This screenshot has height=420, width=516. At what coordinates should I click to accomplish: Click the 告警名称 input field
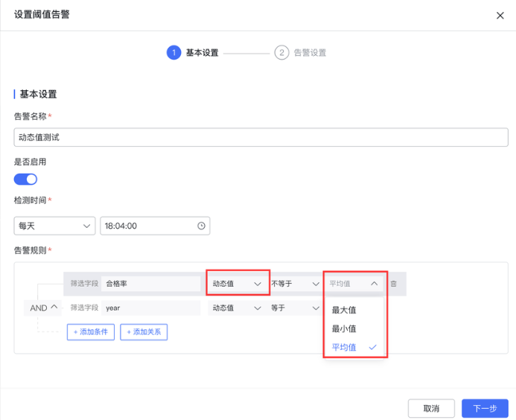click(261, 137)
